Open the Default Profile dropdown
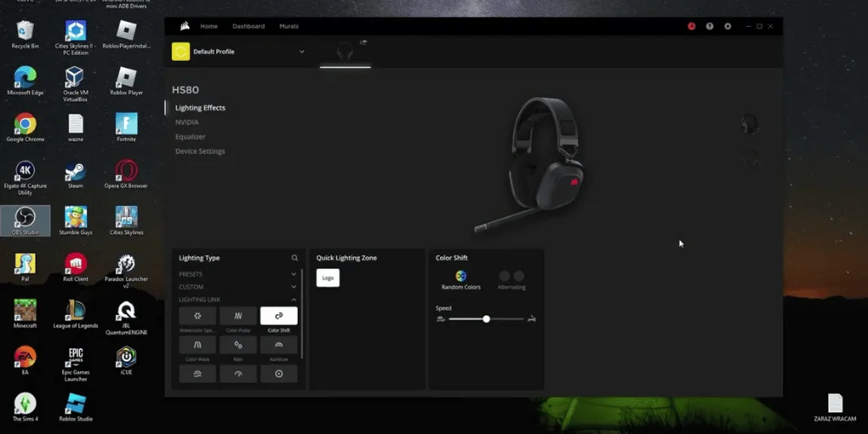Screen dimensions: 868x434 pos(302,52)
